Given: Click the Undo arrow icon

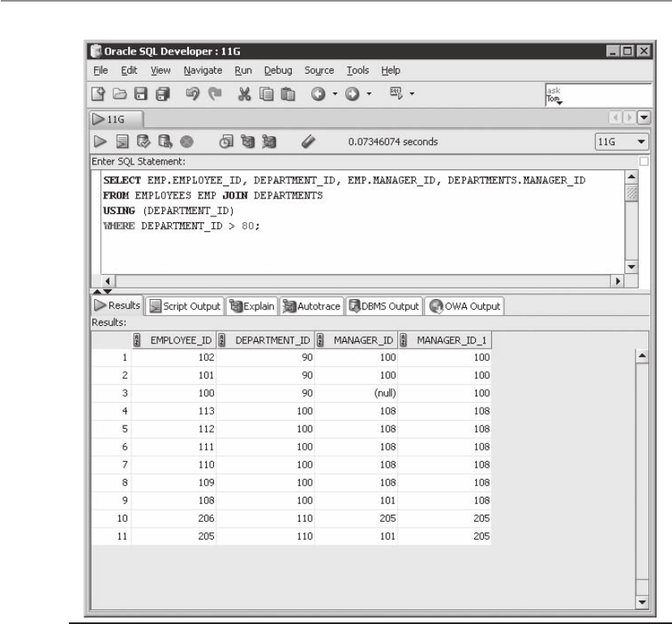Looking at the screenshot, I should [x=192, y=93].
